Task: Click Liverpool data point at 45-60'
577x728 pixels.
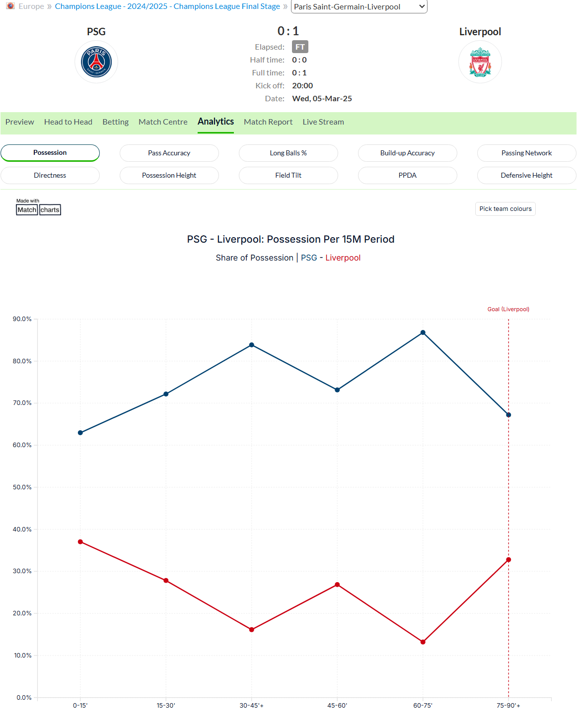Action: [x=337, y=585]
